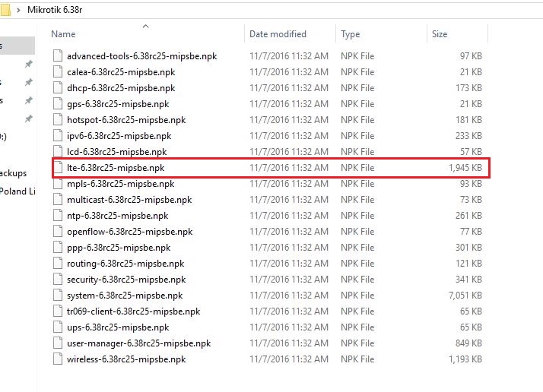This screenshot has width=543, height=392.
Task: Click the hotspot-6.38rc25-mipsbe.npk file icon
Action: (x=58, y=119)
